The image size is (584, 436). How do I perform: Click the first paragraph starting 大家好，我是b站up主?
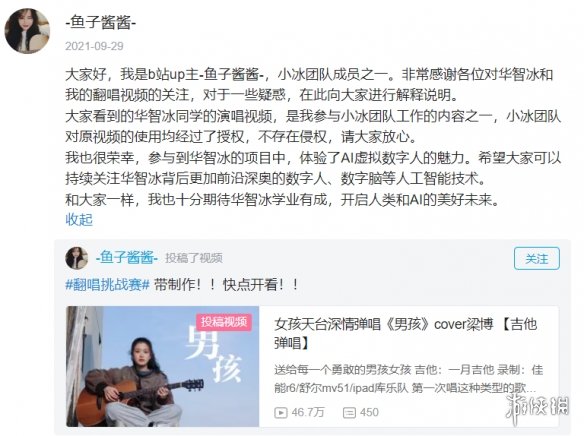tap(309, 85)
